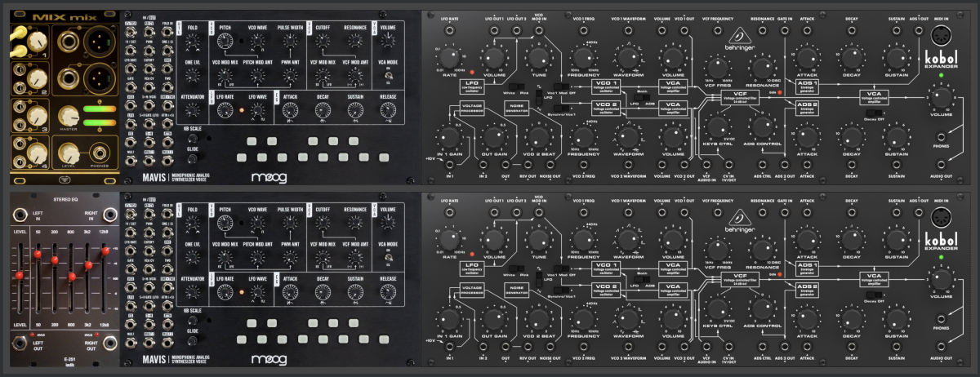Click the MIDI IN socket on upper Kobol
This screenshot has width=980, height=377.
(x=942, y=37)
